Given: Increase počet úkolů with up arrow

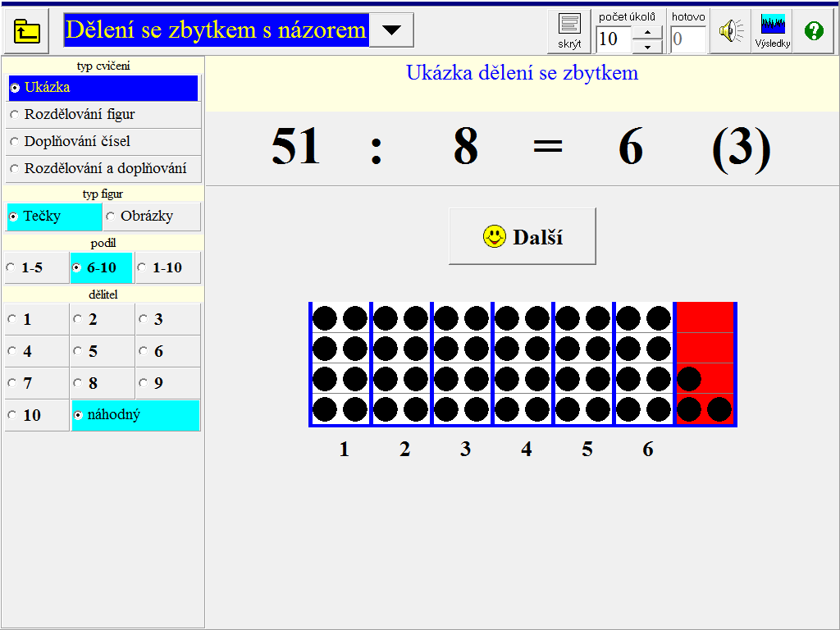Looking at the screenshot, I should click(x=647, y=33).
